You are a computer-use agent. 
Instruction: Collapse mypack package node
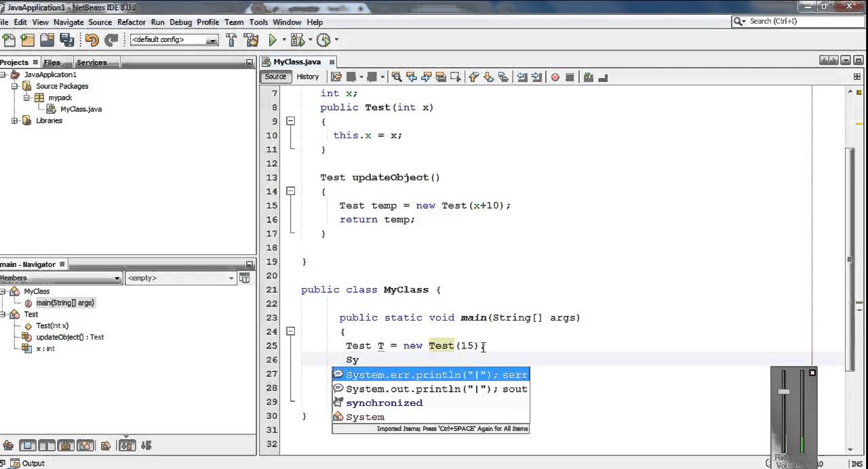coord(26,98)
